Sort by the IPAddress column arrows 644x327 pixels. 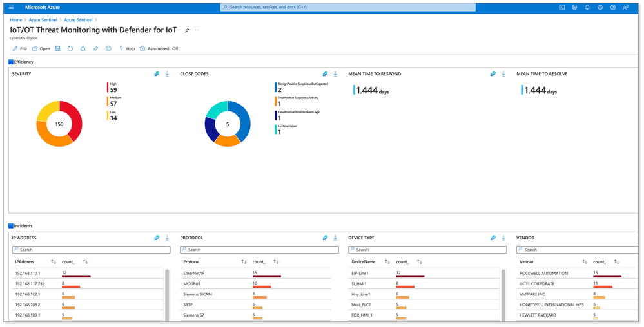[x=54, y=262]
